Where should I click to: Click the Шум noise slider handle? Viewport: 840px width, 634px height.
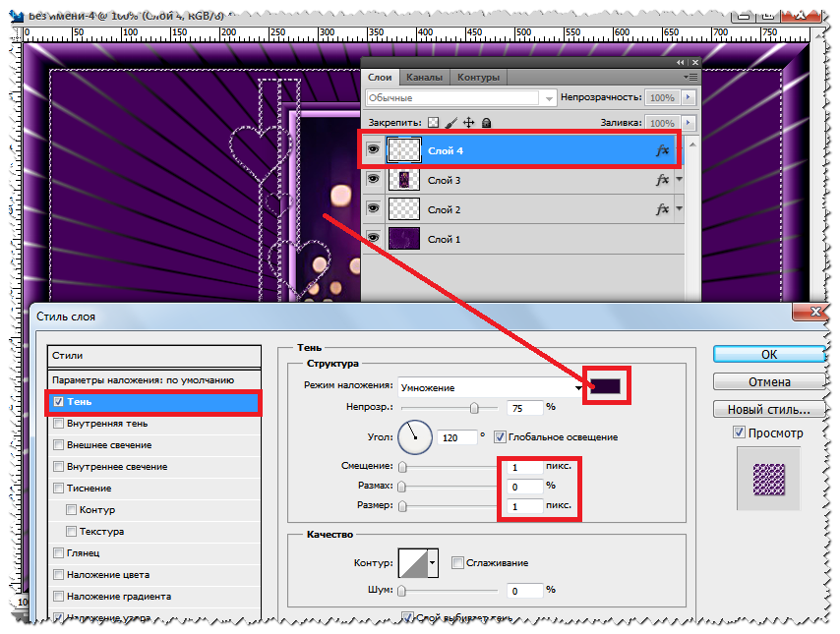(401, 591)
